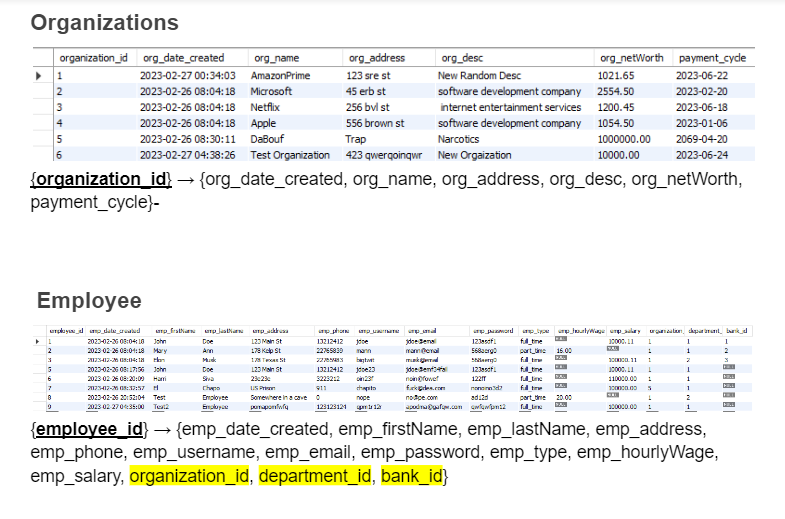Click net worth value 1021.65

pos(616,76)
